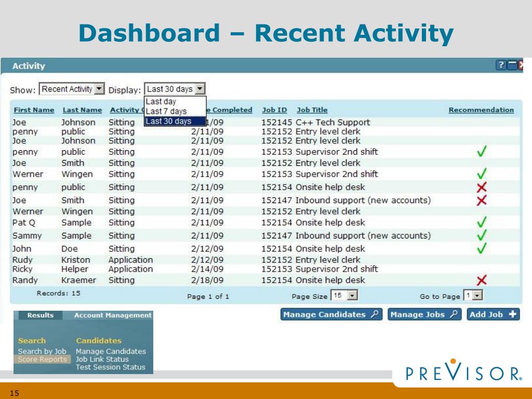The image size is (532, 399).
Task: Click the green check in Pat Q Sample row
Action: pyautogui.click(x=482, y=222)
